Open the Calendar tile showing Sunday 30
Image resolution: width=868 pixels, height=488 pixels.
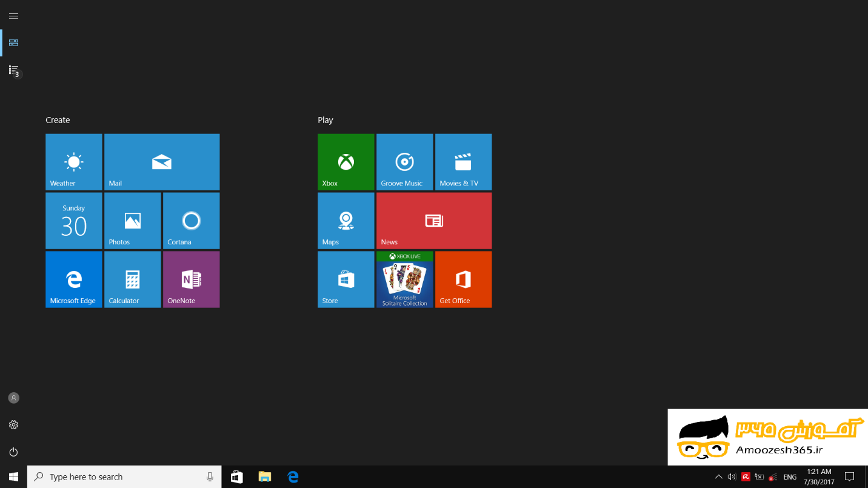(74, 221)
